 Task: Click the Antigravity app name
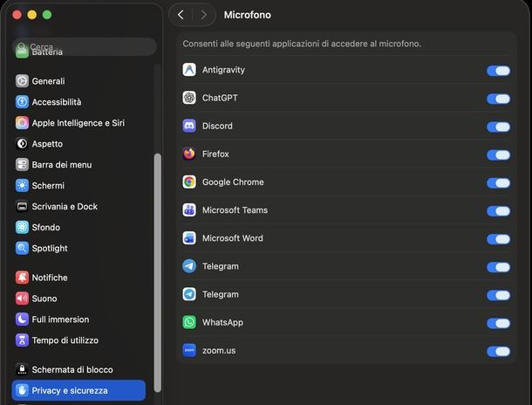tap(223, 70)
